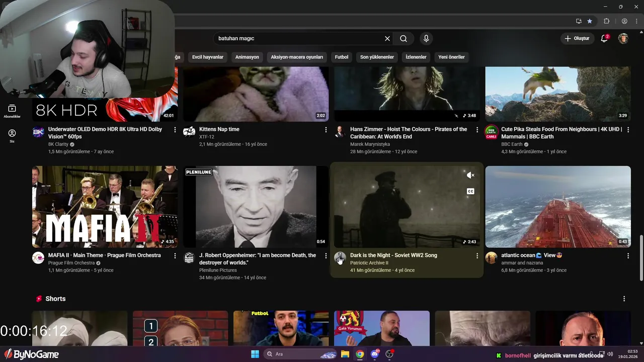Select the Aksiyon-macera oyunları chip
Screen dimensions: 644x362
297,57
